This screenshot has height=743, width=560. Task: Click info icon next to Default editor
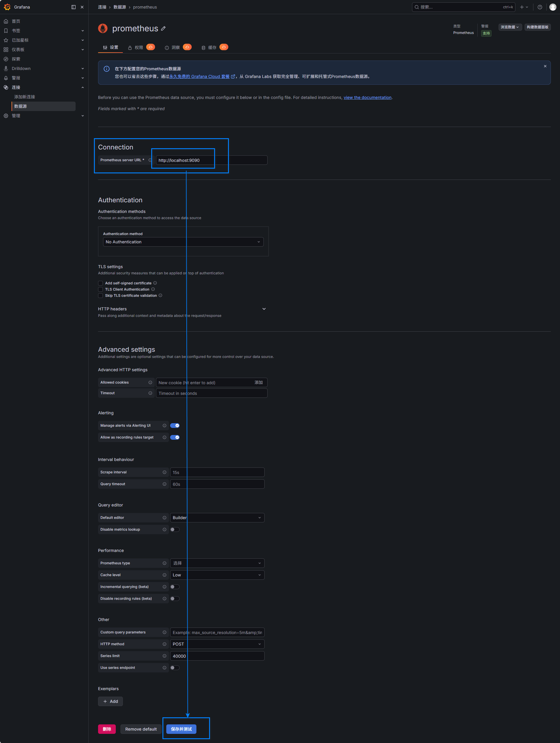[x=164, y=518]
